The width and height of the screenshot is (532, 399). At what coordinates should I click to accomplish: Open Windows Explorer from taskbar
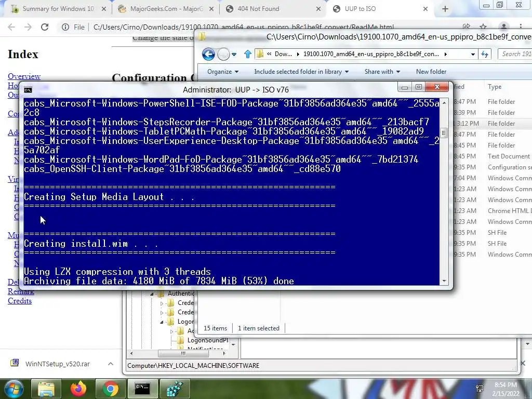pyautogui.click(x=46, y=389)
